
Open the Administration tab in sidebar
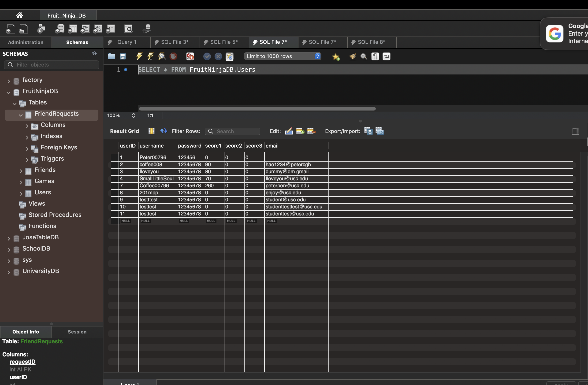click(26, 42)
